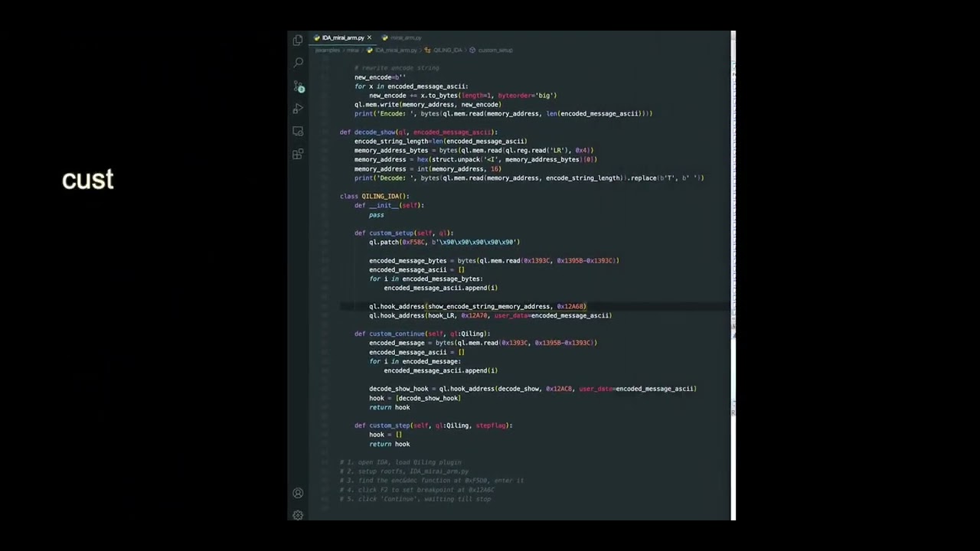Open the Source Control view

click(298, 86)
